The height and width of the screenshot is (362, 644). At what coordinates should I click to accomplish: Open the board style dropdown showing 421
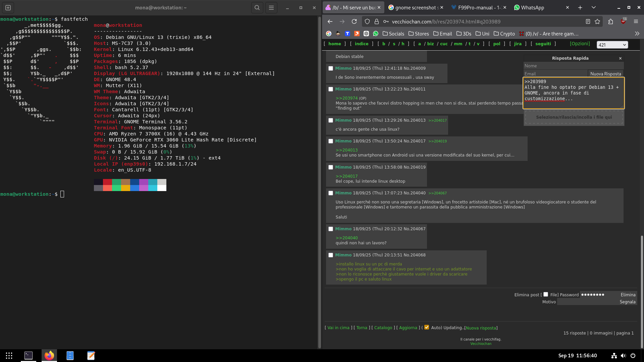point(612,45)
